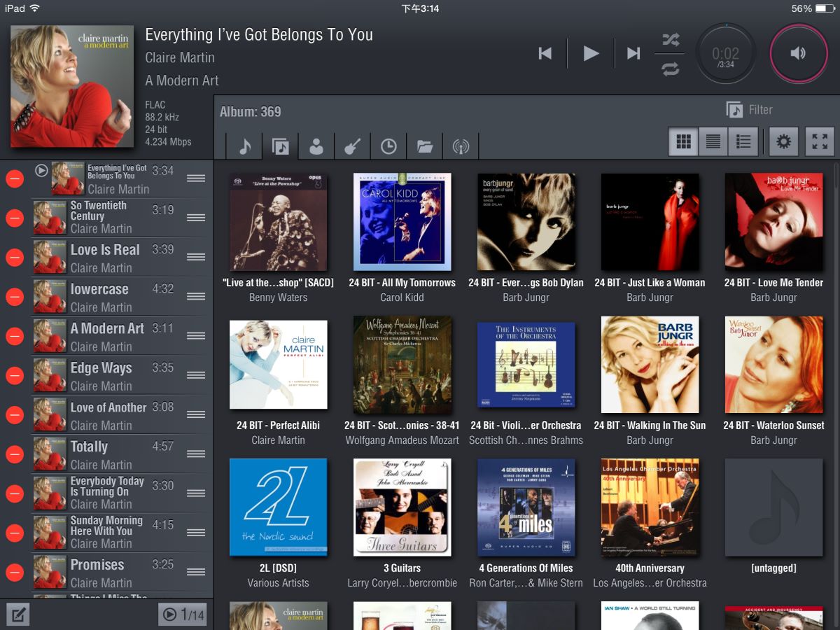Remove 'Love Is Real' from the playlist
Viewport: 840px width, 630px height.
coord(14,258)
